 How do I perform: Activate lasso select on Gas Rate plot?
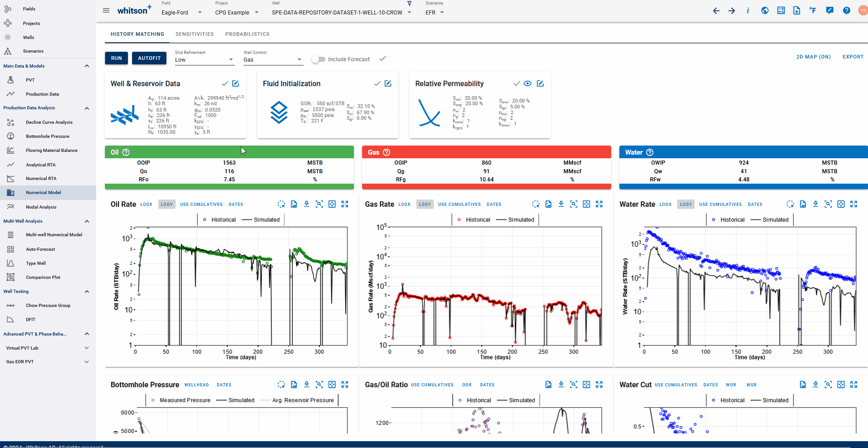(x=536, y=204)
